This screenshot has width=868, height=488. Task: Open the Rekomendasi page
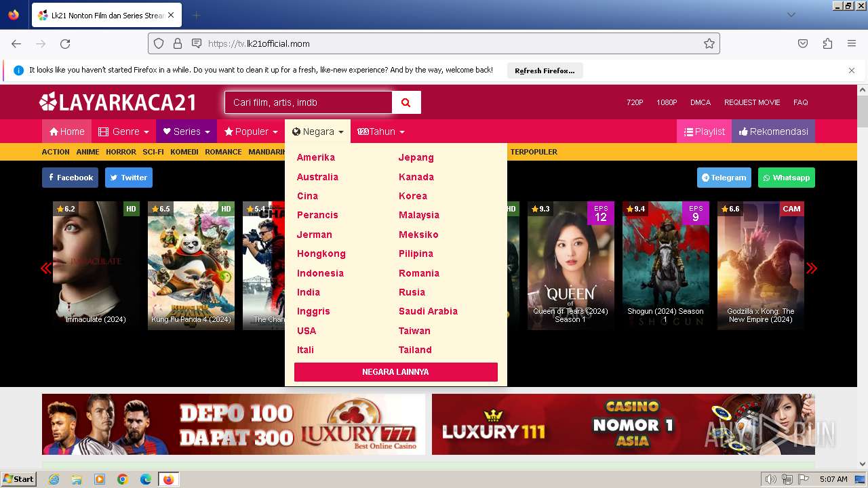tap(773, 131)
